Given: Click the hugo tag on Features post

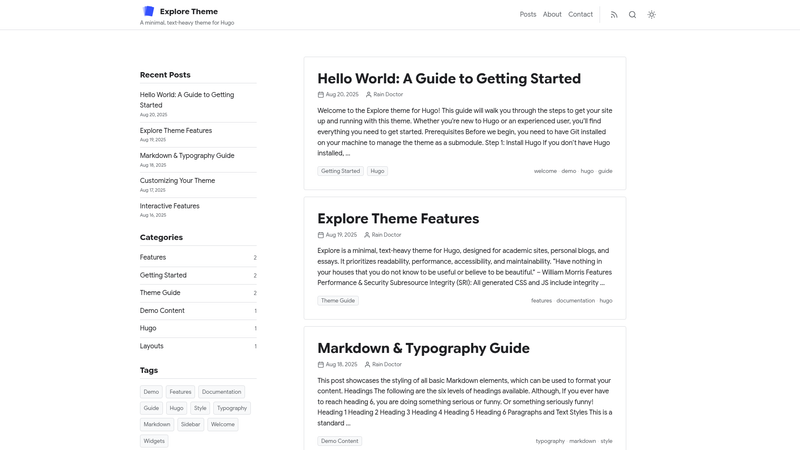Looking at the screenshot, I should pyautogui.click(x=606, y=301).
